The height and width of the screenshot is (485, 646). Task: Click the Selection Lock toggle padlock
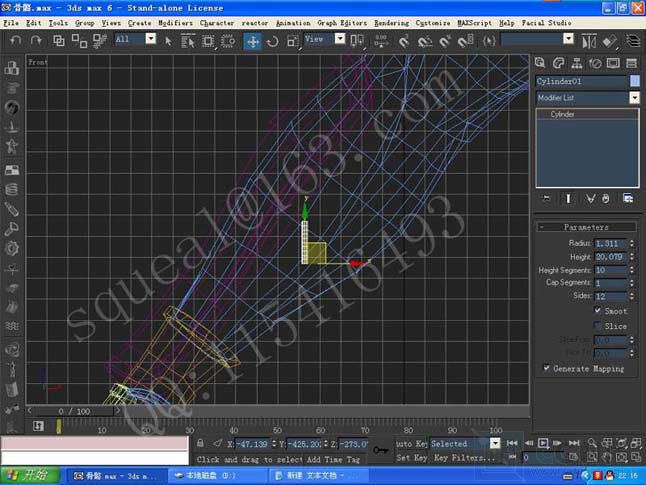200,444
